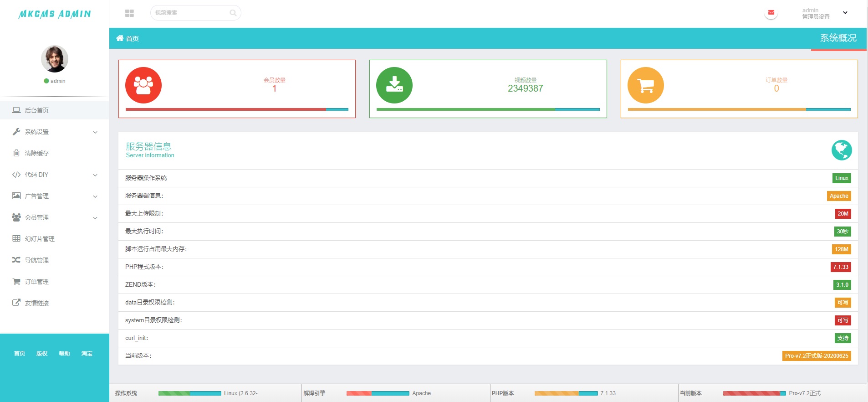Click the 首页 footer link in sidebar
Screen dimensions: 868x402
pos(20,354)
